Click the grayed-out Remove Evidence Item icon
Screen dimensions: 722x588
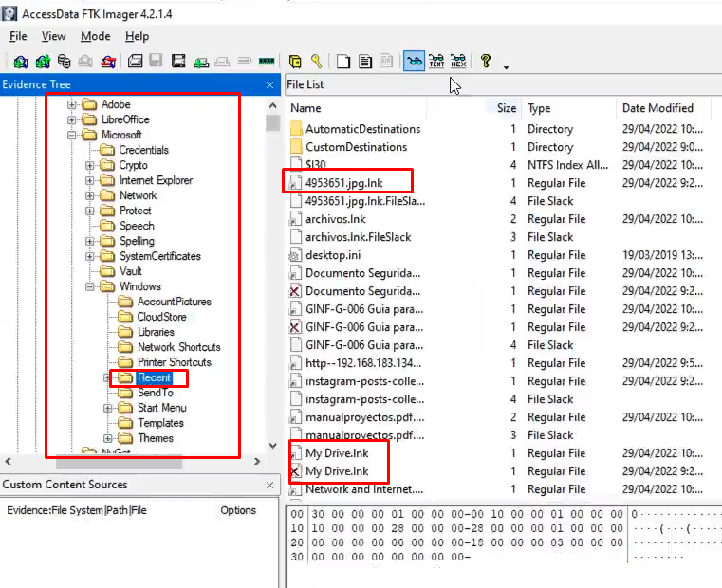tap(85, 62)
